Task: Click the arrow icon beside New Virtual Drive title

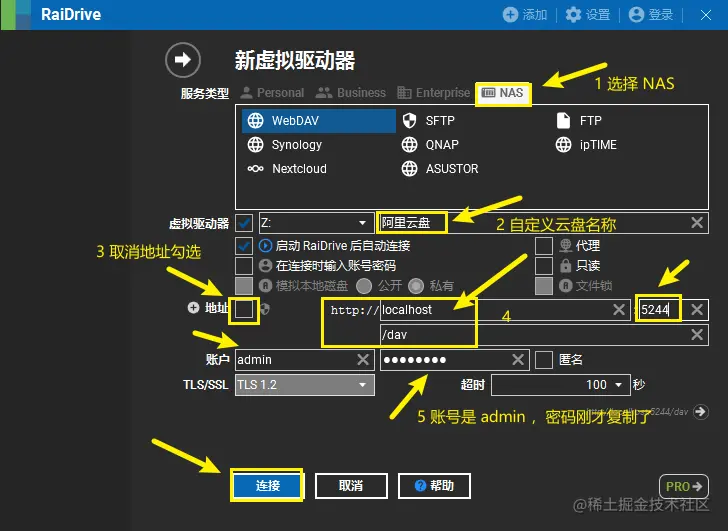Action: click(x=183, y=60)
